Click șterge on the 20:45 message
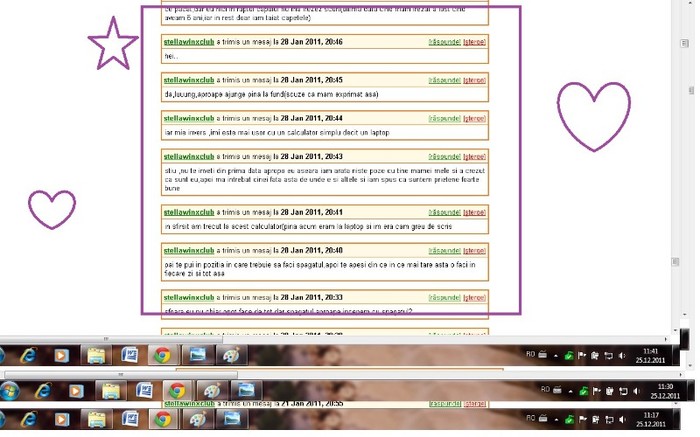 coord(474,80)
